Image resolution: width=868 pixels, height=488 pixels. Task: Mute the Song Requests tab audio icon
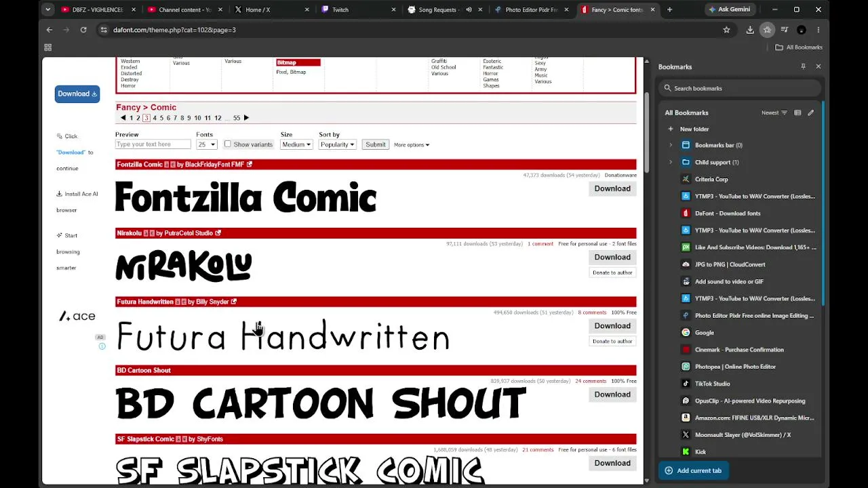tap(469, 9)
